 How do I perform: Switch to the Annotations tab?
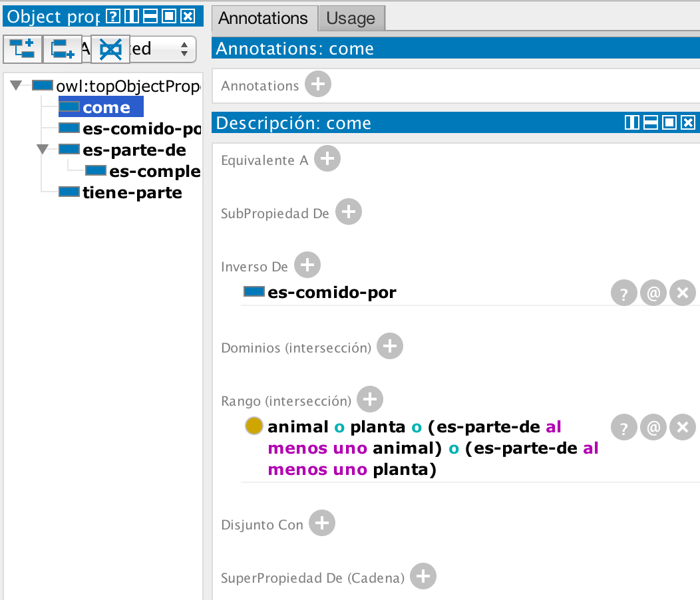point(263,19)
